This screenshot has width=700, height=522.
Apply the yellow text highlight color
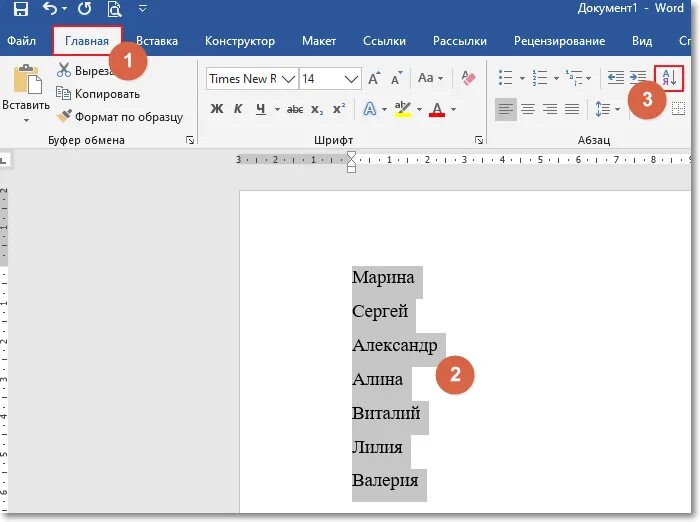[403, 109]
